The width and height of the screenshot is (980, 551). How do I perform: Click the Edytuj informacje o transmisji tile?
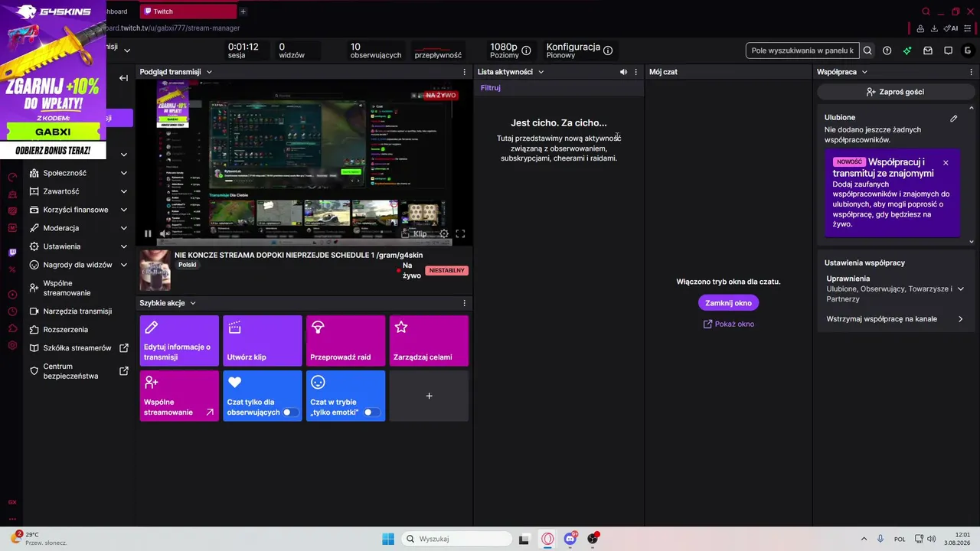pyautogui.click(x=179, y=341)
